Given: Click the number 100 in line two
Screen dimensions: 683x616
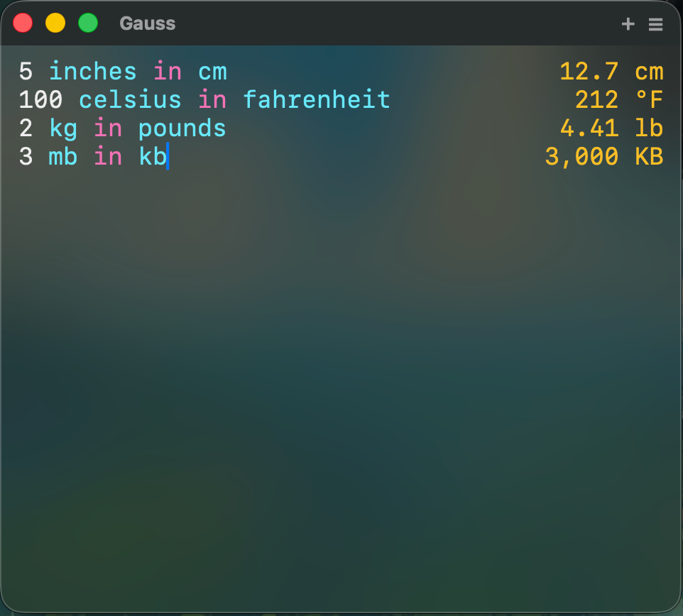Looking at the screenshot, I should tap(40, 99).
